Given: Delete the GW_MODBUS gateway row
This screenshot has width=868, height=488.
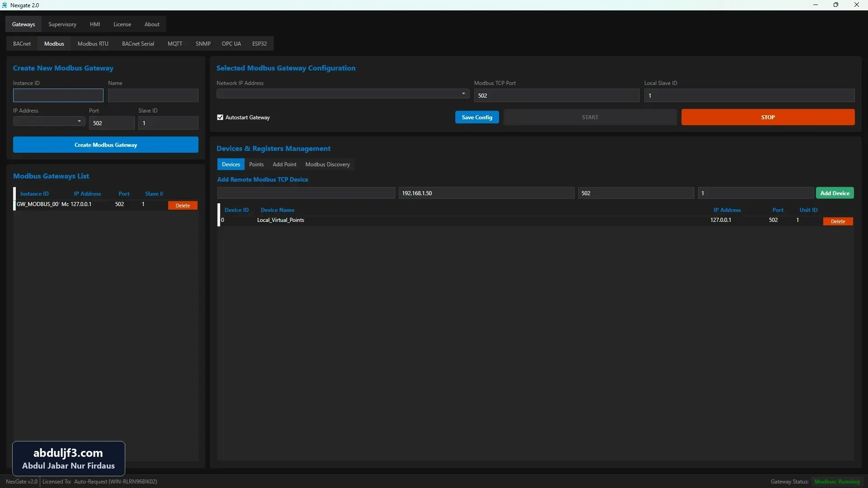Looking at the screenshot, I should (x=183, y=206).
